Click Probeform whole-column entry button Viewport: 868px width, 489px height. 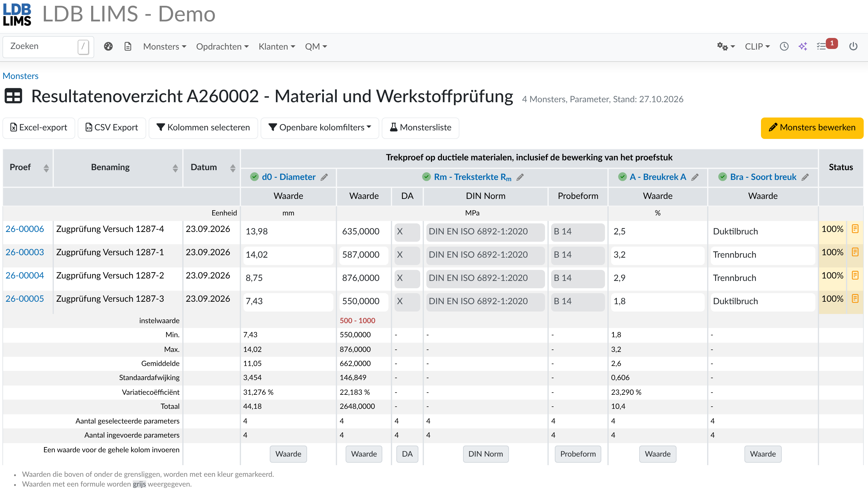(x=578, y=454)
